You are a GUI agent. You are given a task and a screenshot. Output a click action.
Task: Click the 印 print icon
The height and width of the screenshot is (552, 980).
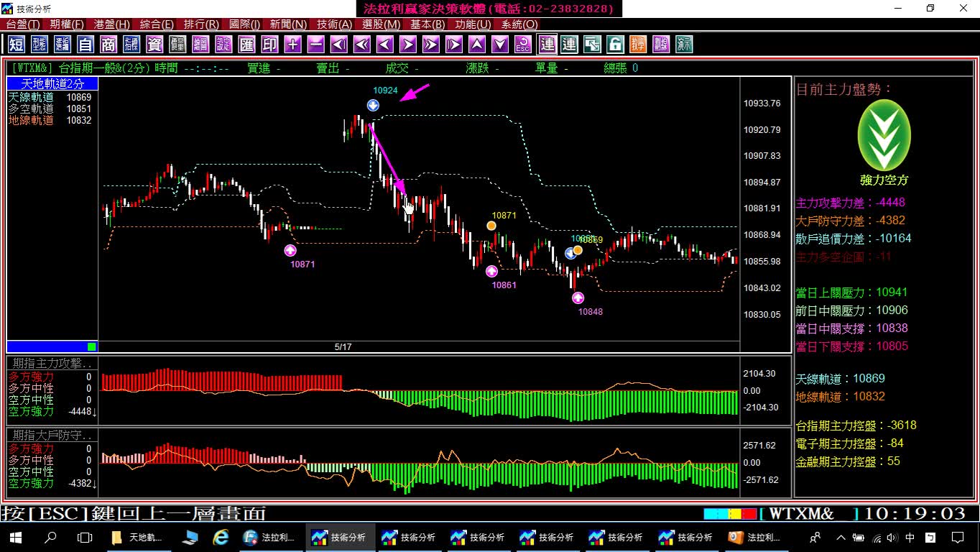coord(269,45)
